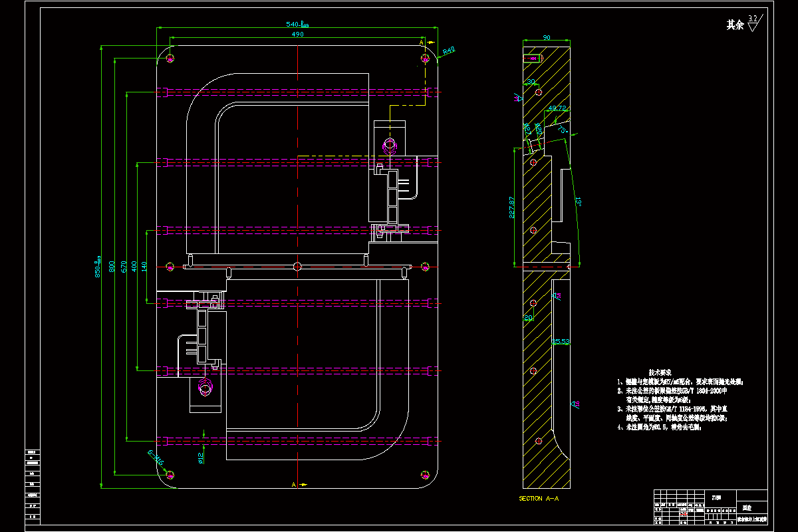Select the 140 vertical dimension text
The height and width of the screenshot is (532, 798).
coord(145,267)
